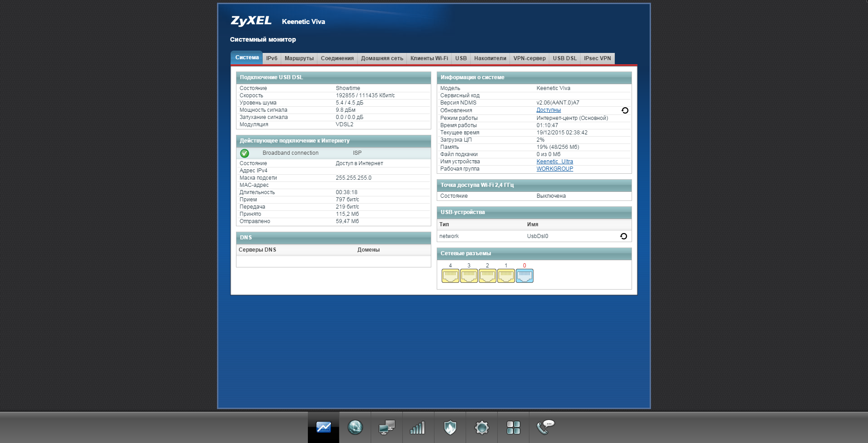Click the refresh icon next to Обновления
The width and height of the screenshot is (868, 443).
click(625, 110)
